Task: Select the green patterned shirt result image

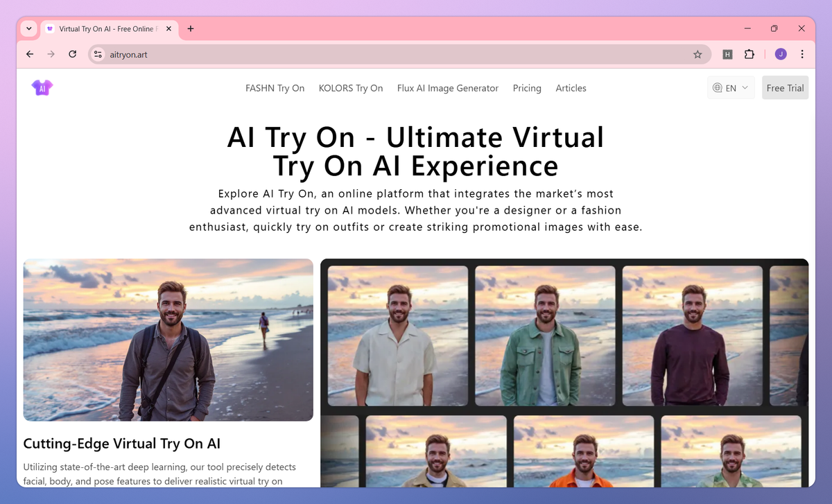Action: click(731, 451)
